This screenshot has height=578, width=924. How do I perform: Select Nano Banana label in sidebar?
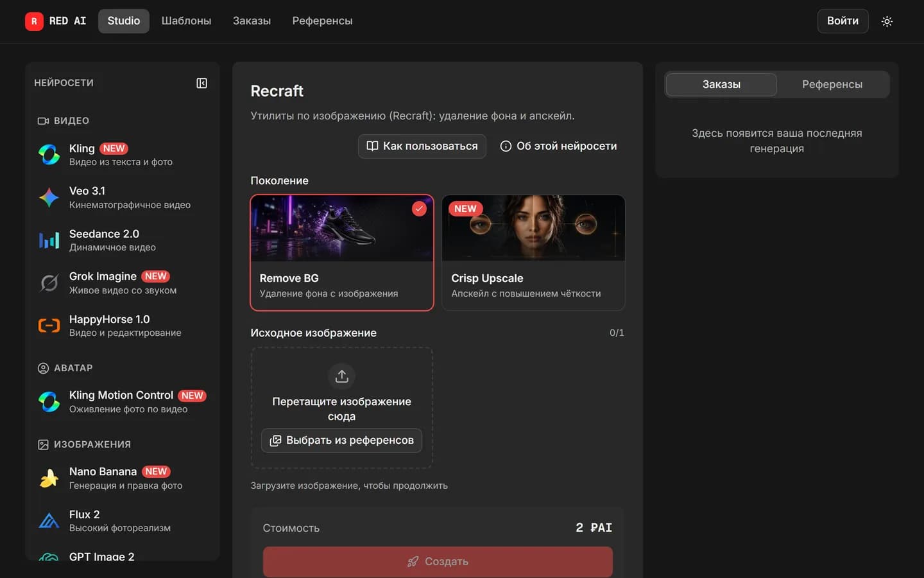[x=103, y=471]
